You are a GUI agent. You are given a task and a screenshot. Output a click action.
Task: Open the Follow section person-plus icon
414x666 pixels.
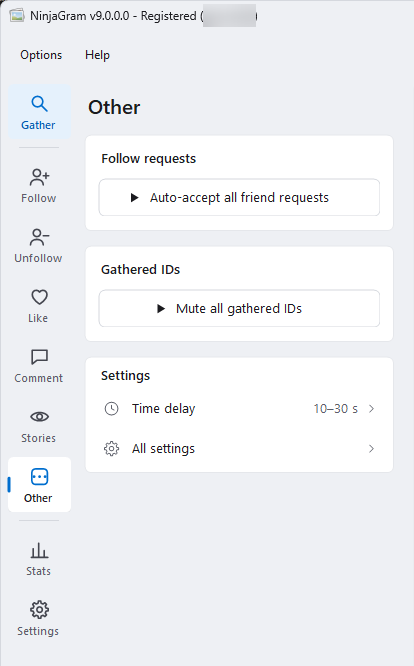(x=39, y=177)
